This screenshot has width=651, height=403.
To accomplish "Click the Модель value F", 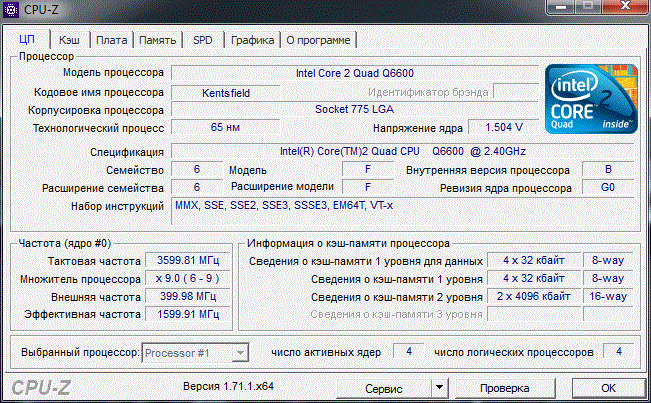I will 368,169.
